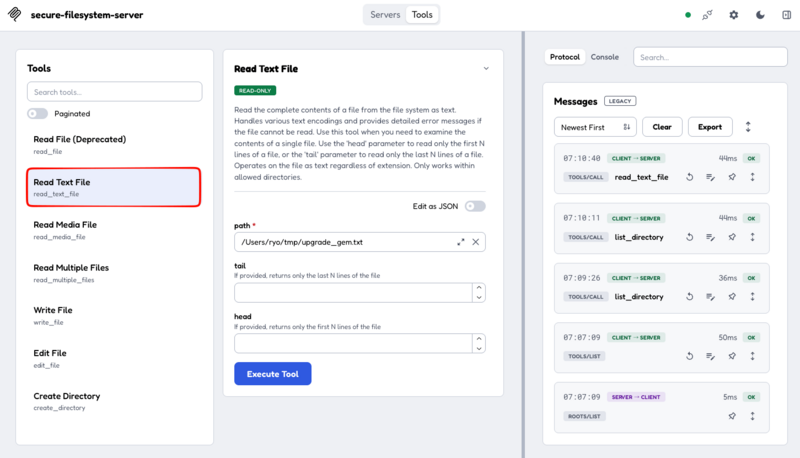This screenshot has width=800, height=458.
Task: Pin the roots/list message
Action: [x=732, y=416]
